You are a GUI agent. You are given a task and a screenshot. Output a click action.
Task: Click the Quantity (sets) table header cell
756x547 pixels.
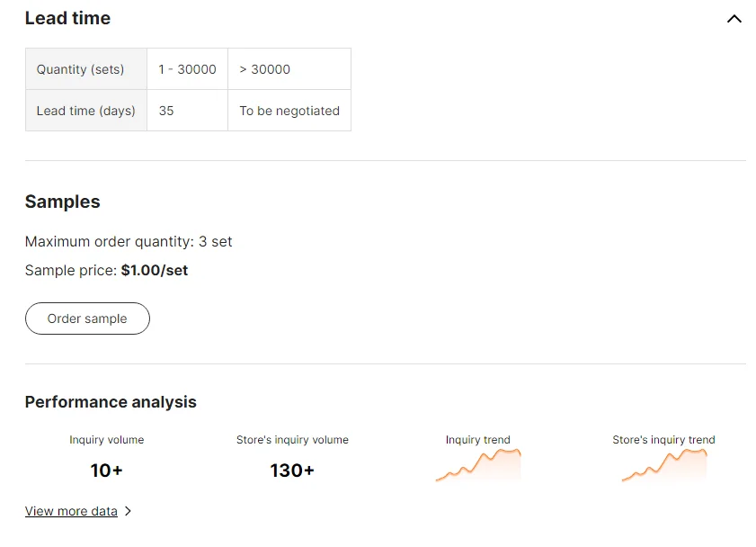click(x=86, y=69)
